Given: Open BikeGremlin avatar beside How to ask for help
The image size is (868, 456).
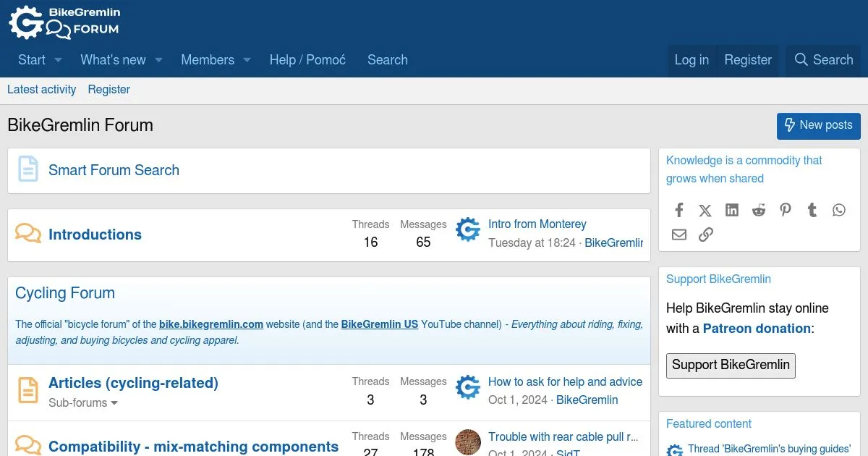Looking at the screenshot, I should [x=468, y=388].
